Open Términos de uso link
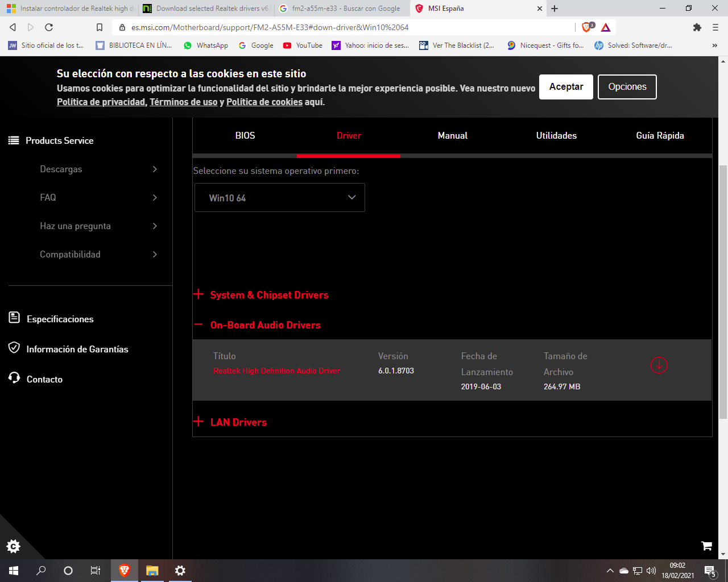The image size is (728, 582). click(x=183, y=102)
